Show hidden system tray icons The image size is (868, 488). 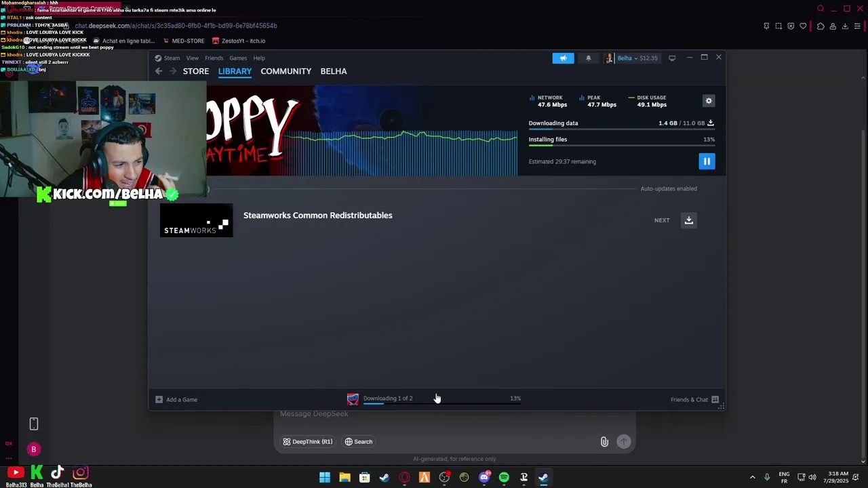click(752, 478)
